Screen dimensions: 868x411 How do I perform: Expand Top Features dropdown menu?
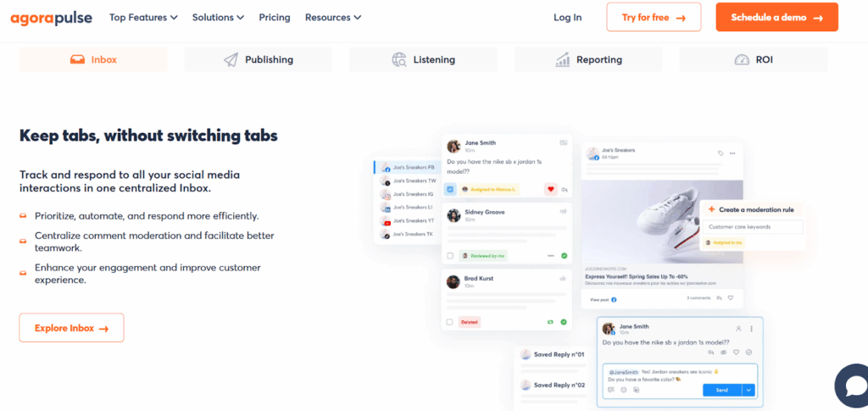coord(143,17)
